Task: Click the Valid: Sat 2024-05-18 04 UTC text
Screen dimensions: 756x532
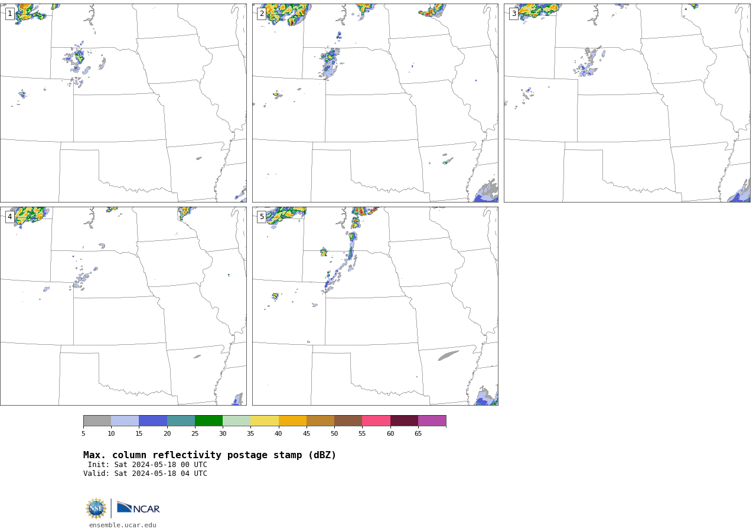Action: (145, 474)
